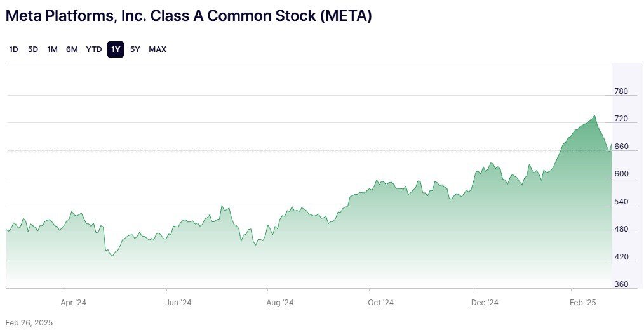Click the Aug '24 axis label
The image size is (644, 335).
tap(279, 303)
